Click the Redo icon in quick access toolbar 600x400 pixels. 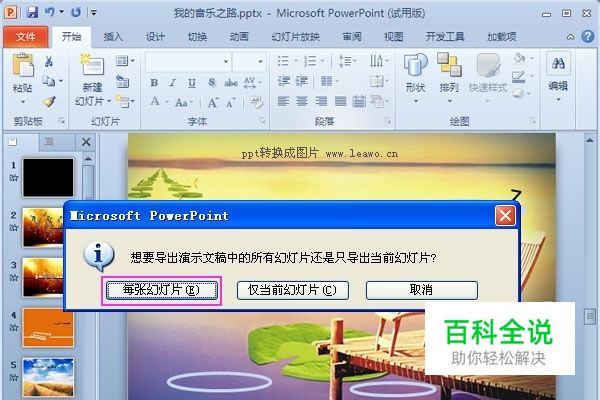click(76, 12)
